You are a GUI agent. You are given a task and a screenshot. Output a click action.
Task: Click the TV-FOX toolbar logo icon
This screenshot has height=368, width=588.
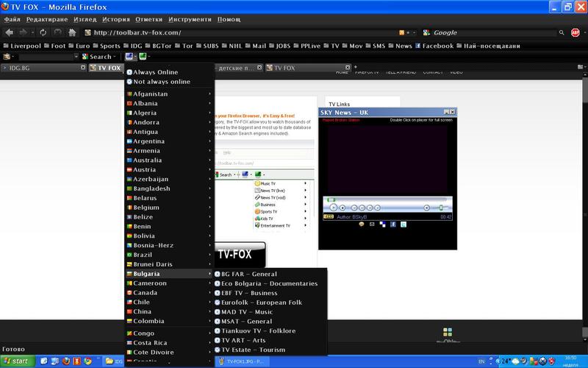coord(7,57)
